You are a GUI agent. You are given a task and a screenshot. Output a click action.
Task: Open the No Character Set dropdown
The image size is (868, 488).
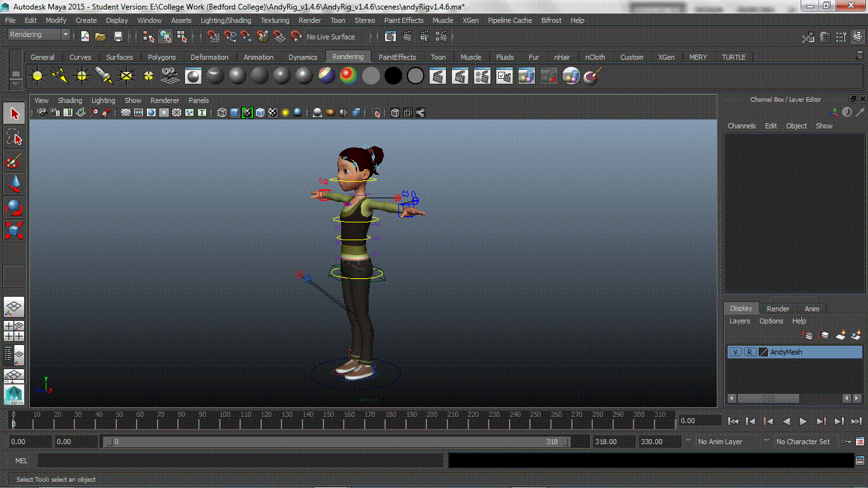coord(803,441)
